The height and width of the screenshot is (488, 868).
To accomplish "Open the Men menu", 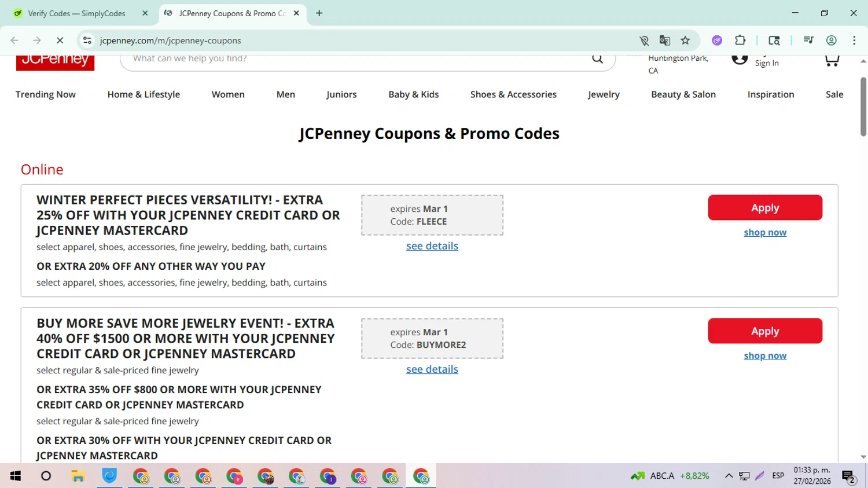I will pos(286,94).
